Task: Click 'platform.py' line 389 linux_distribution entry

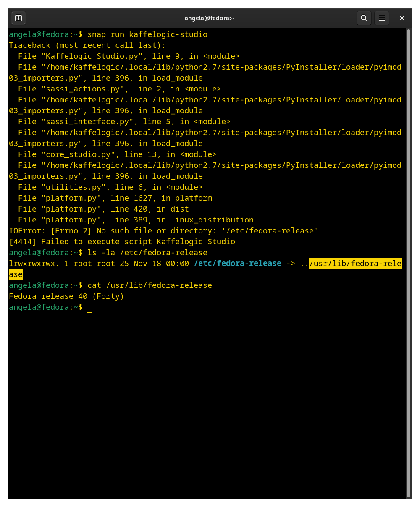Action: 136,220
